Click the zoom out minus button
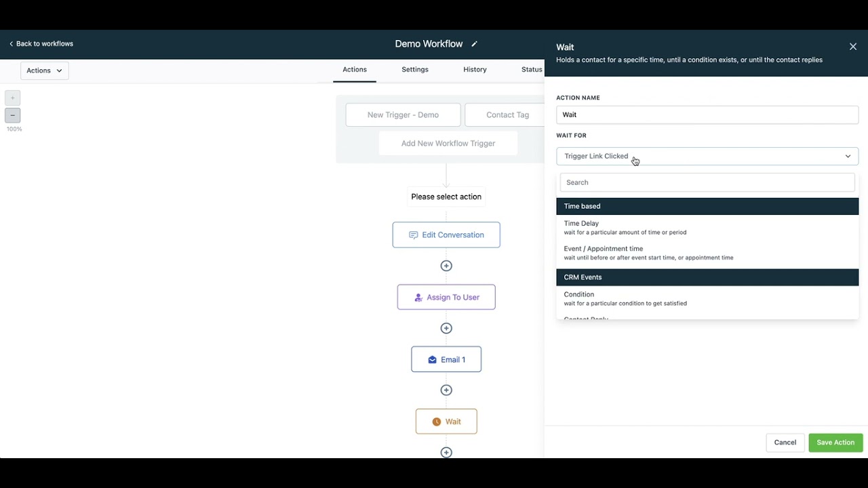The width and height of the screenshot is (868, 488). [12, 115]
